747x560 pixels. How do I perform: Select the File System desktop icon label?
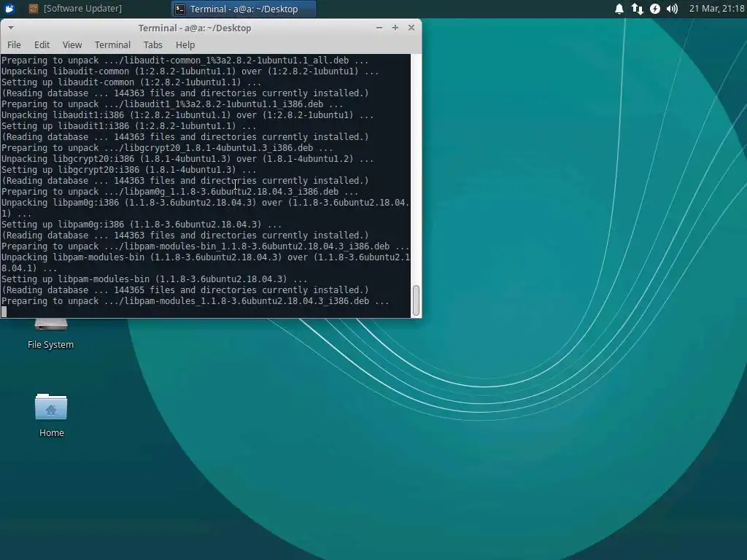click(x=50, y=345)
